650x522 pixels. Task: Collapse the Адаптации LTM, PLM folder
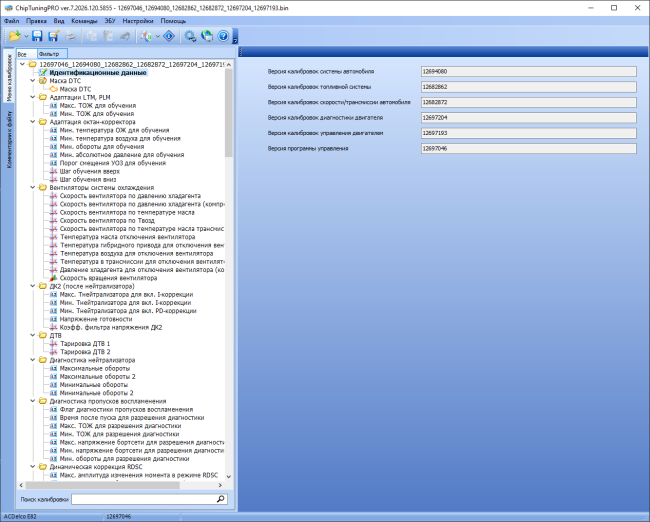(33, 97)
